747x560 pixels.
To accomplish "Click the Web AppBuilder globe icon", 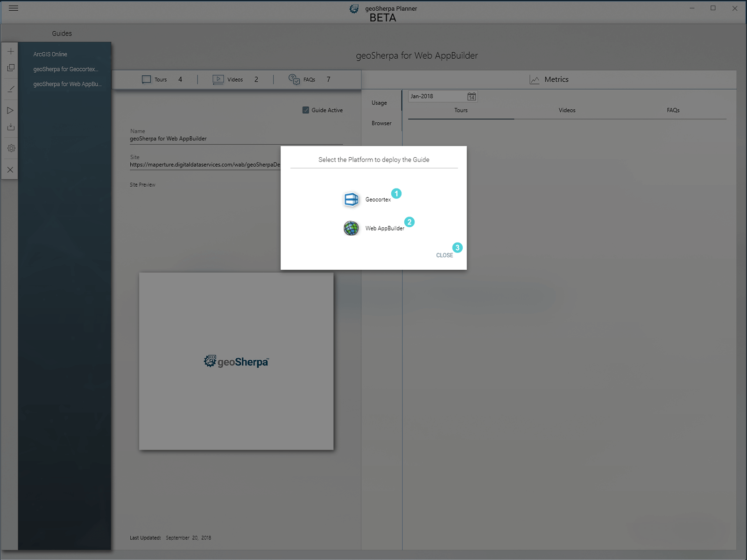I will click(351, 228).
